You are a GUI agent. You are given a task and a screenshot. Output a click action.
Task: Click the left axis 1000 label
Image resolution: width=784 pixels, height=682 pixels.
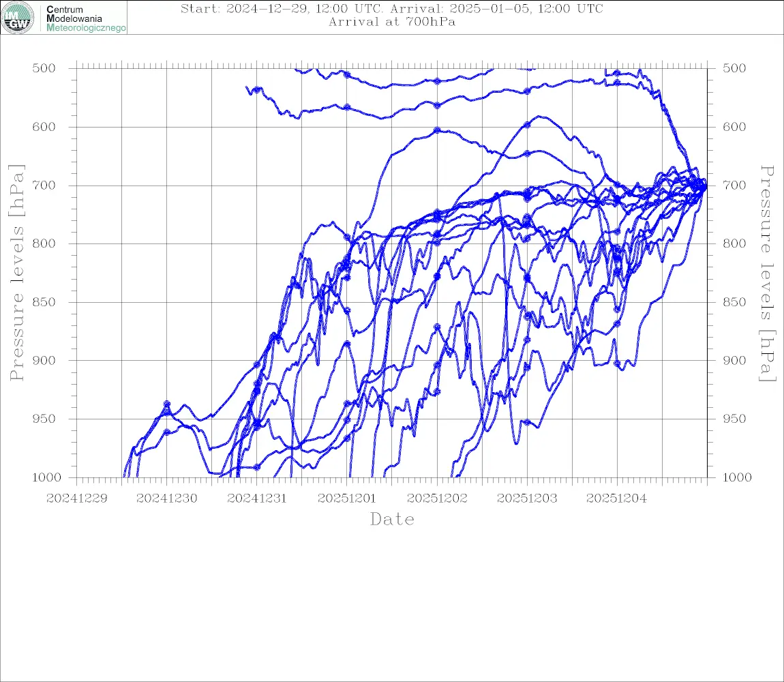47,477
